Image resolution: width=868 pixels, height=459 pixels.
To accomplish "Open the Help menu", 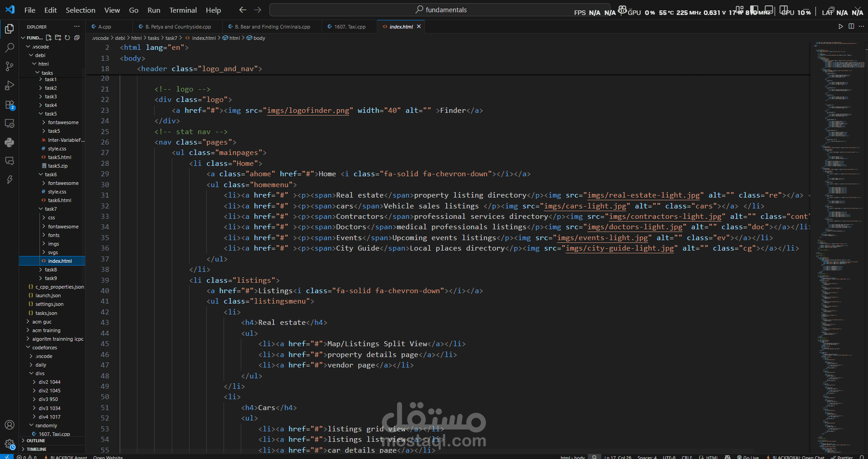I will coord(213,10).
